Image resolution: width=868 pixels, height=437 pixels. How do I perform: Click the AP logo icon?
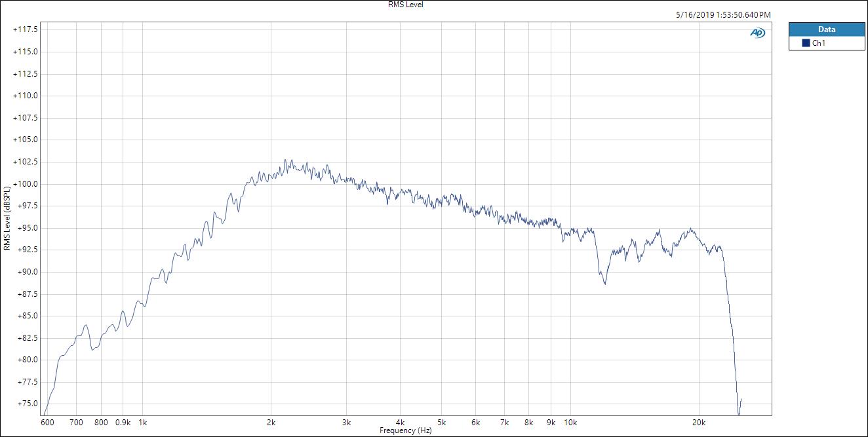click(x=757, y=33)
